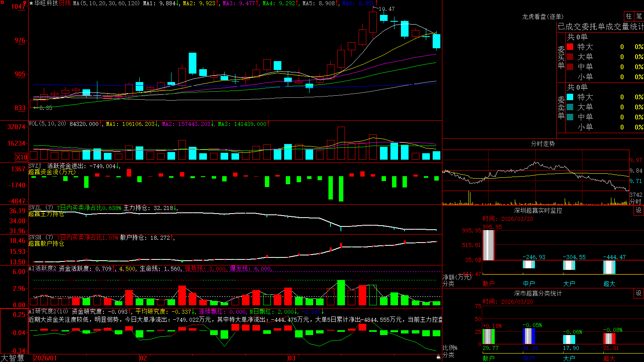Click the tallest green SVZJ outflow bar

[341, 189]
